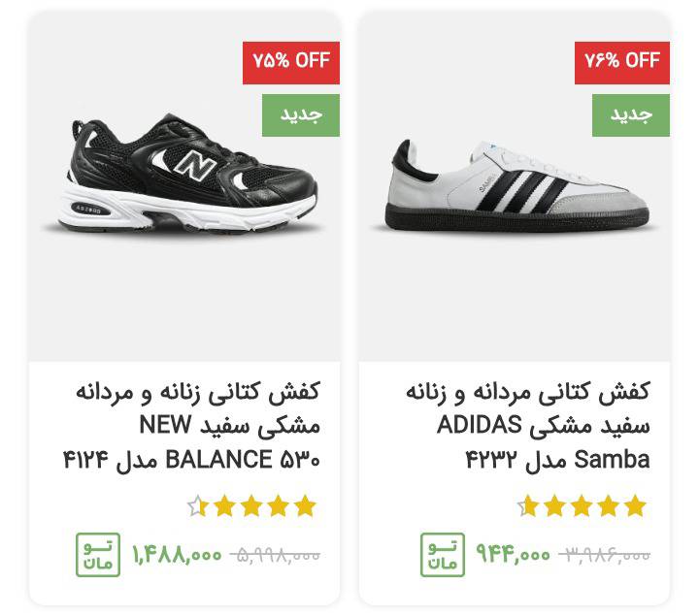Screen dimensions: 699x616
Task: Click the 76% OFF red badge
Action: pos(622,63)
